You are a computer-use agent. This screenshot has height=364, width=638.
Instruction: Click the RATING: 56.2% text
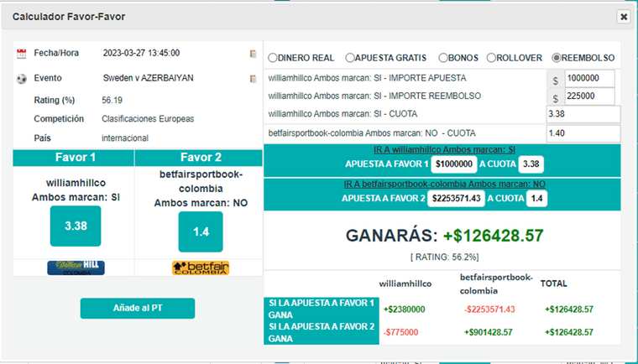(x=444, y=257)
